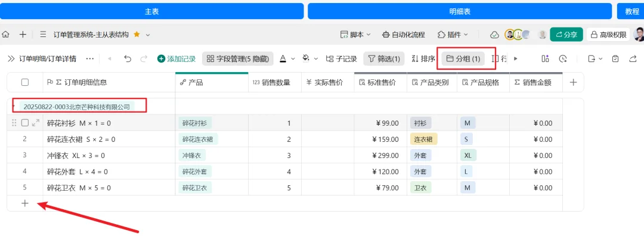644x248 pixels.
Task: Click the 销售数量 column header
Action: 275,82
